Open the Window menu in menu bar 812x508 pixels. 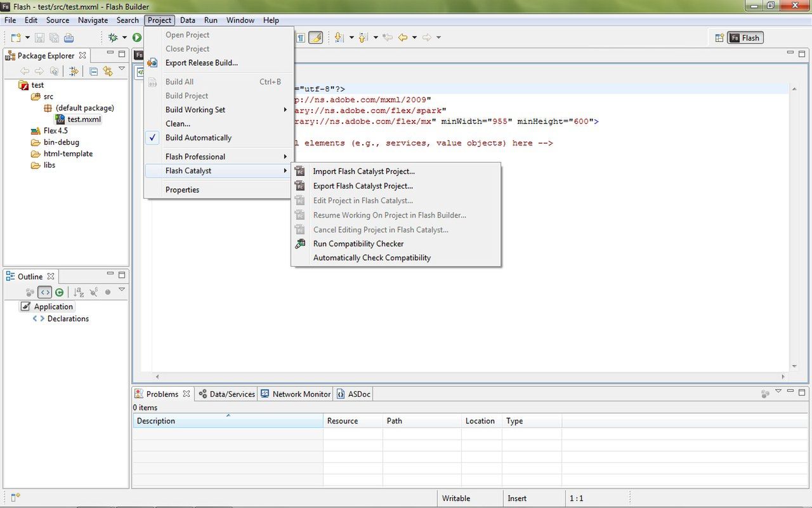coord(240,20)
